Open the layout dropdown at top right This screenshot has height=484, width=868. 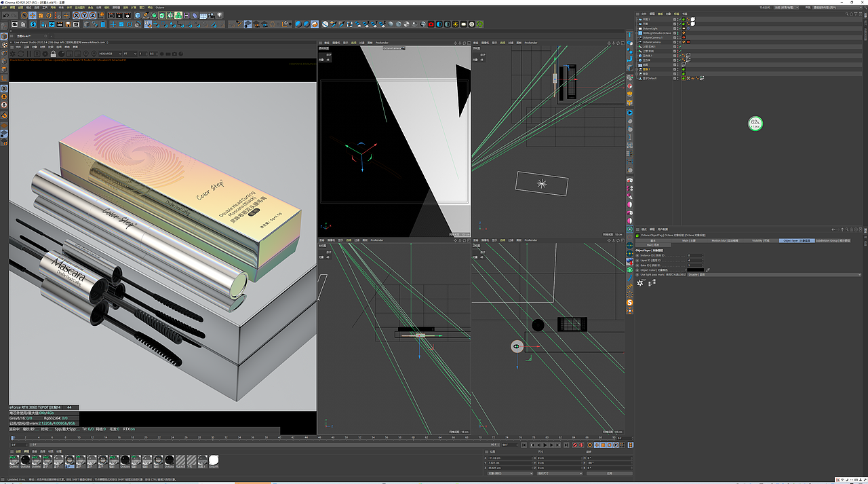click(836, 7)
